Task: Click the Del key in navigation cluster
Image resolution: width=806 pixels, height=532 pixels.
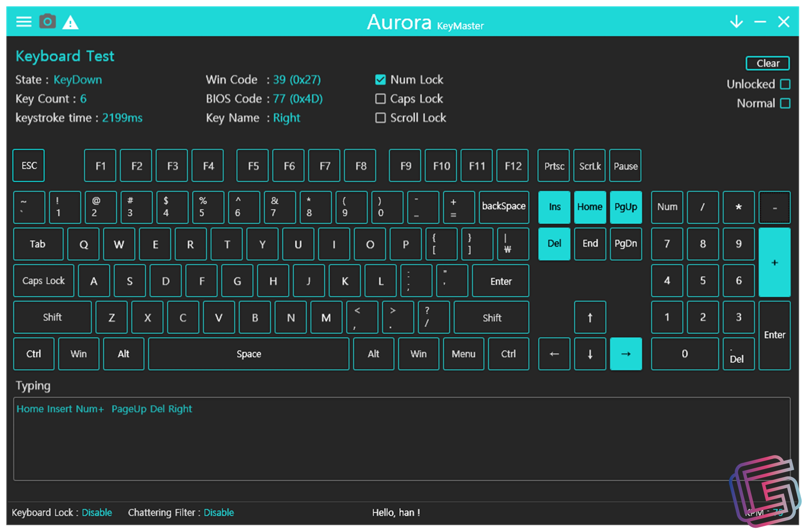Action: pyautogui.click(x=554, y=244)
